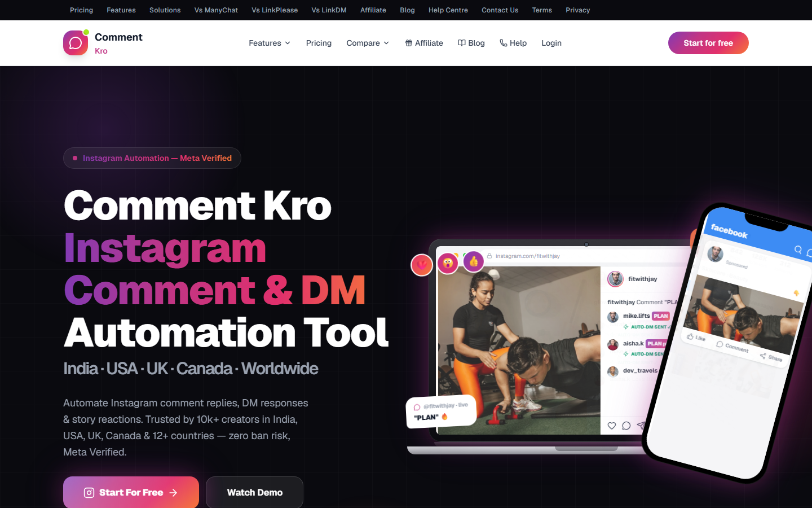Viewport: 812px width, 508px height.
Task: Open the Vs LinkDM comparison link
Action: [329, 10]
